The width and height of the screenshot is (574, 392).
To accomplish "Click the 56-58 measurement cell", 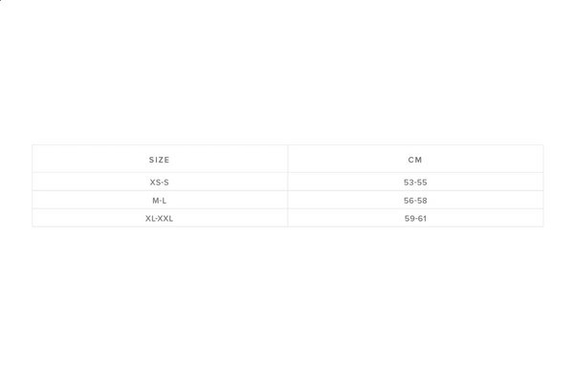I will [415, 201].
